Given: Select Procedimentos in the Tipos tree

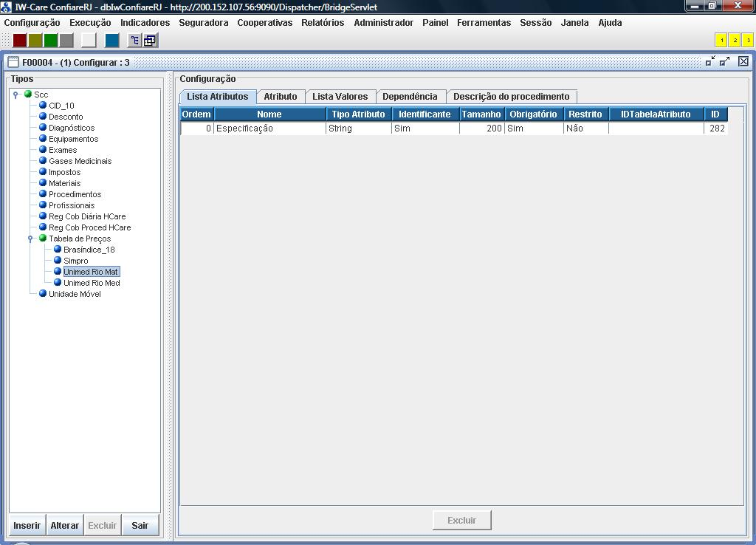Looking at the screenshot, I should [75, 194].
